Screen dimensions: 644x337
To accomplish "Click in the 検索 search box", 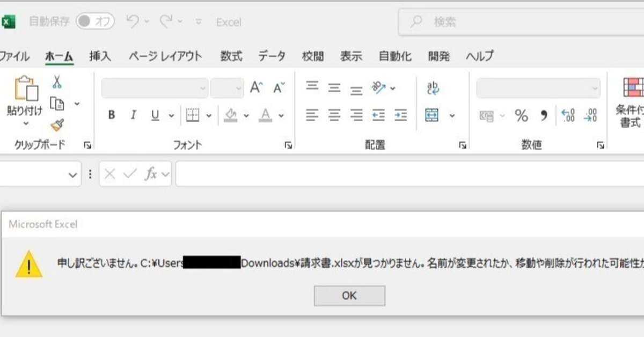I will [521, 22].
